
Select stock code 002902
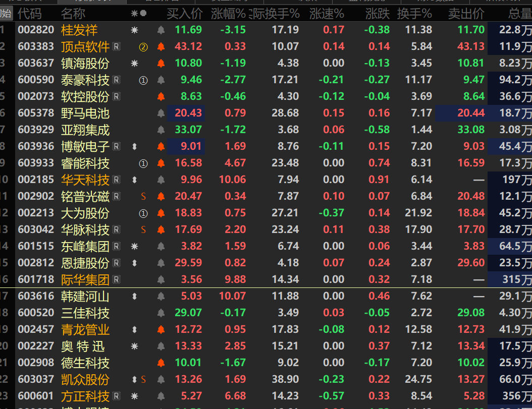tap(36, 196)
